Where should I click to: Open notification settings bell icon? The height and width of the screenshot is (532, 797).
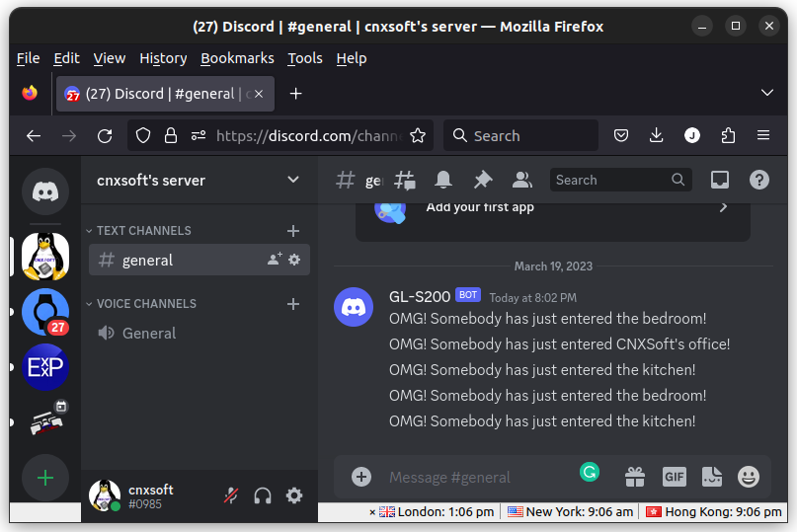(x=443, y=180)
